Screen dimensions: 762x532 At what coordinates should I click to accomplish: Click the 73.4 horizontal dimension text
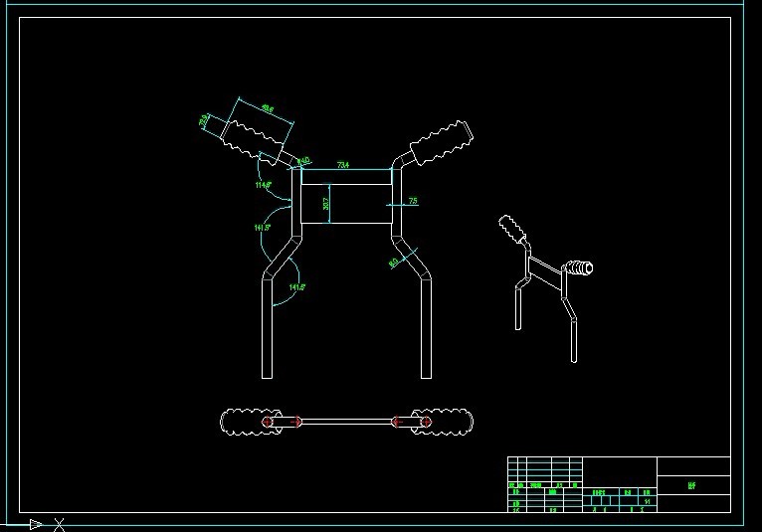343,165
